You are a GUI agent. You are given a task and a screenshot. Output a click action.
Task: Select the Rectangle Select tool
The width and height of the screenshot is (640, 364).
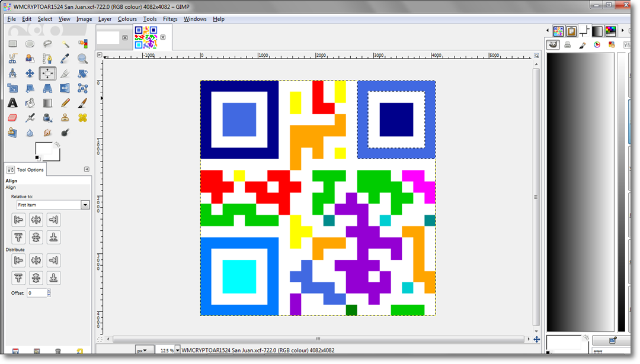coord(12,44)
